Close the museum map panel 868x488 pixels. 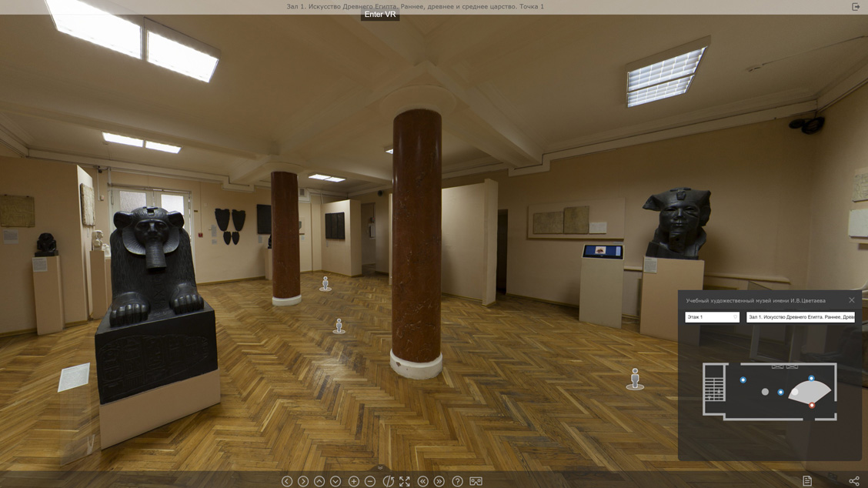(851, 300)
